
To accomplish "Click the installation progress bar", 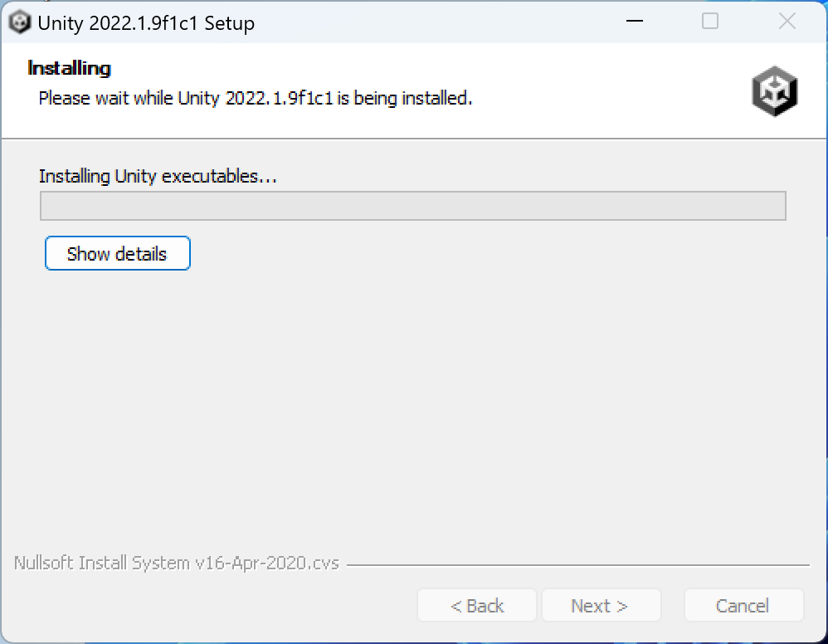I will pos(412,207).
